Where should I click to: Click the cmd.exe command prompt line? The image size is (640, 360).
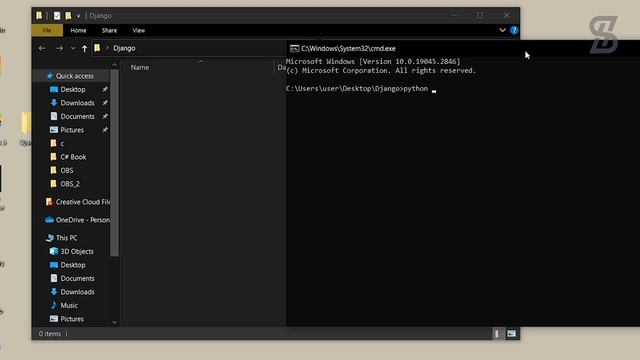click(x=357, y=89)
